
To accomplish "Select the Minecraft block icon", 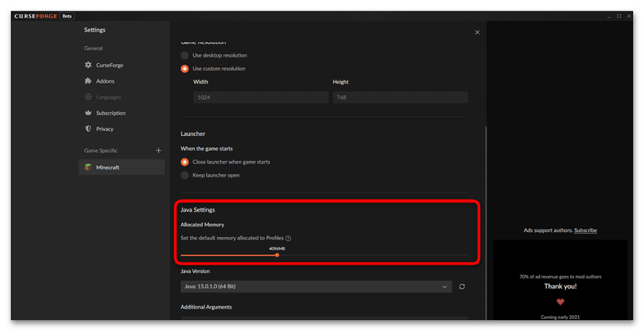I will 88,167.
